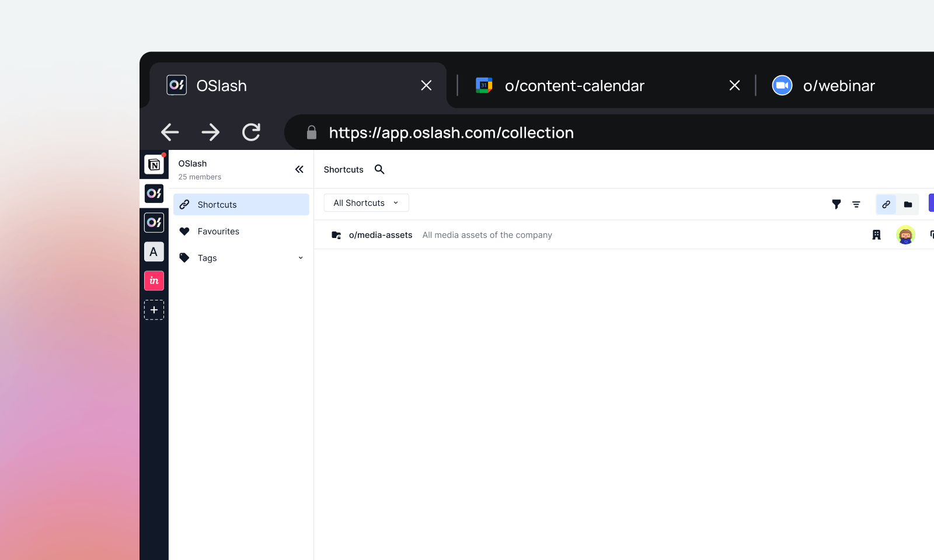The image size is (934, 560).
Task: Click the browser reload button
Action: 251,132
